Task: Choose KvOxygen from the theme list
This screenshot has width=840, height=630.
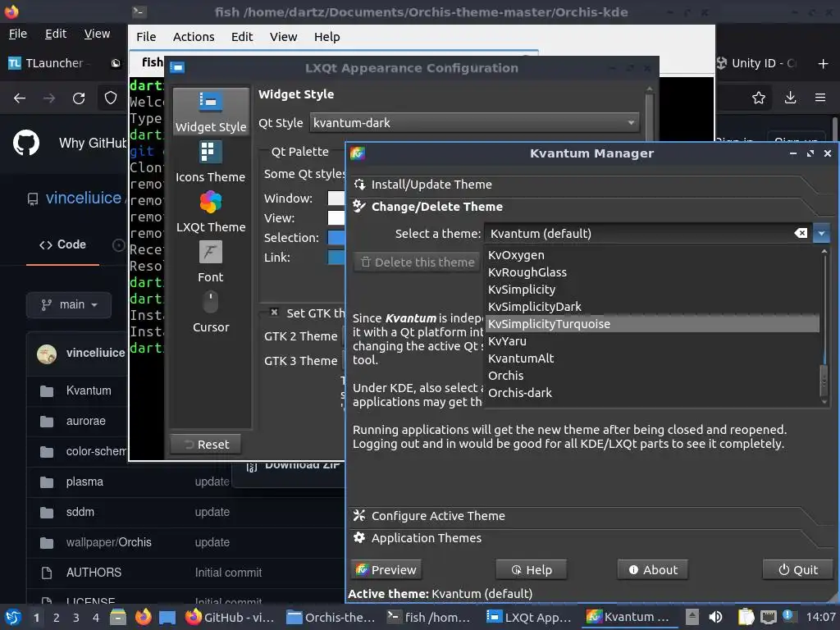Action: coord(652,255)
